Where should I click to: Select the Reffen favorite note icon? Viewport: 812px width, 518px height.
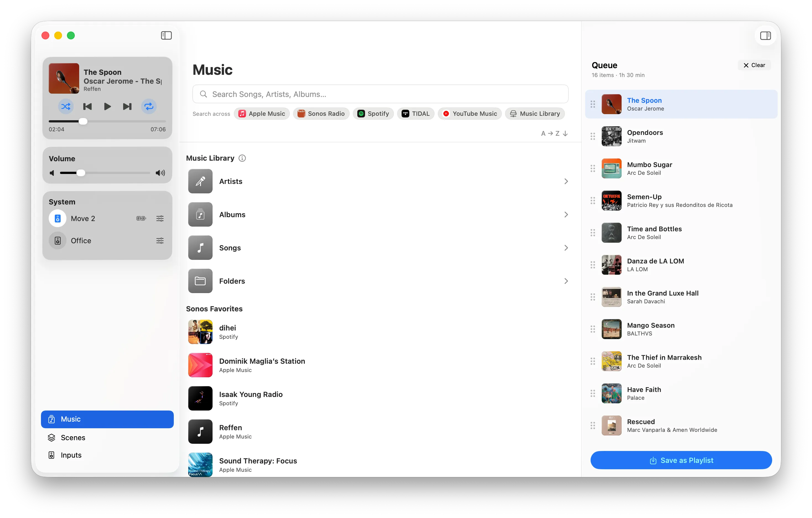200,432
